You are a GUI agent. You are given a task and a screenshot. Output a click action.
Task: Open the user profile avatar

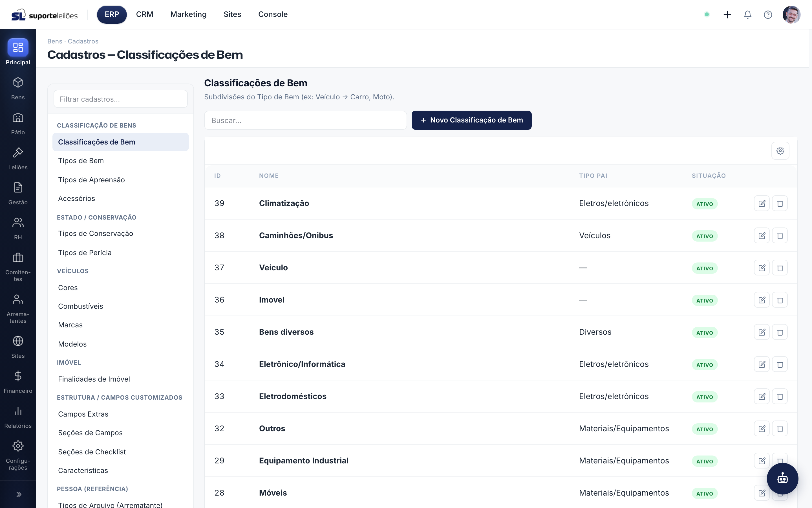[x=791, y=14]
